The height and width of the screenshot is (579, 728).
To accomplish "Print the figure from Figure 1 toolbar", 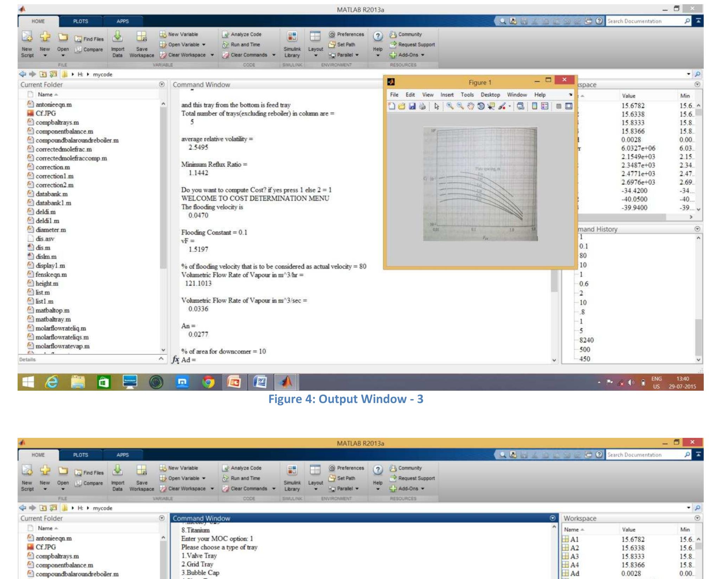I will tap(422, 106).
